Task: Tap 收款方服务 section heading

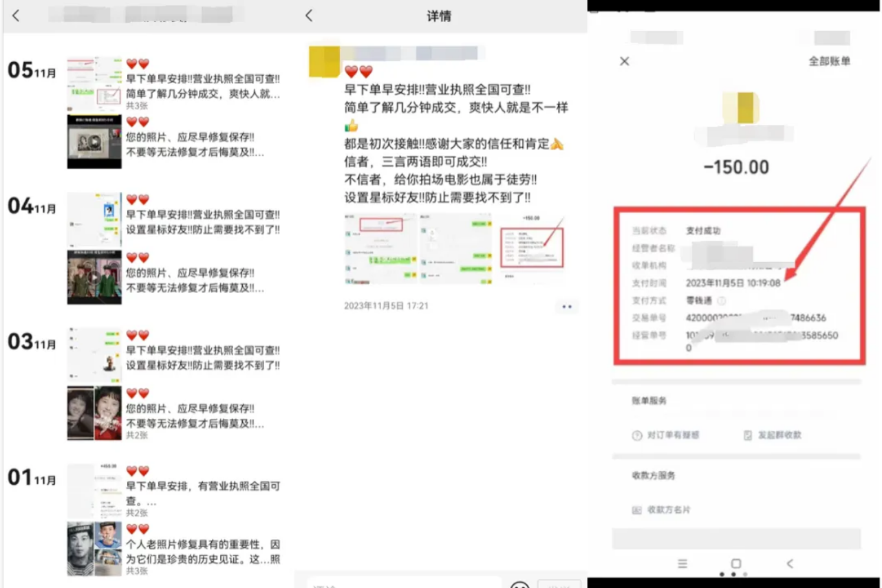Action: click(x=653, y=475)
